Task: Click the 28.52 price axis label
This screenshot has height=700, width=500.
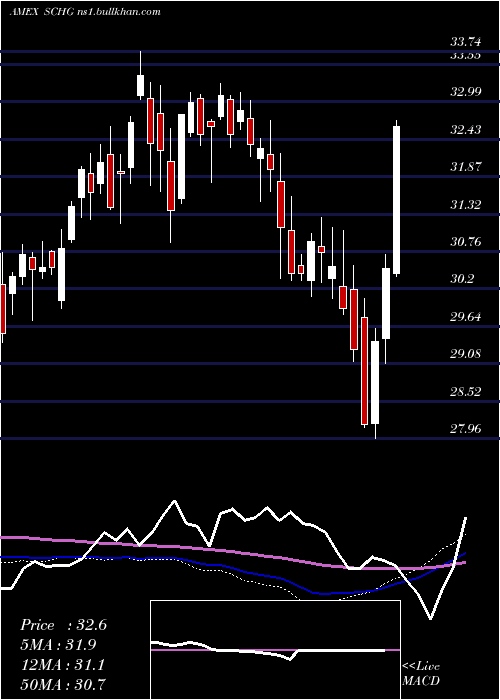Action: [x=466, y=392]
